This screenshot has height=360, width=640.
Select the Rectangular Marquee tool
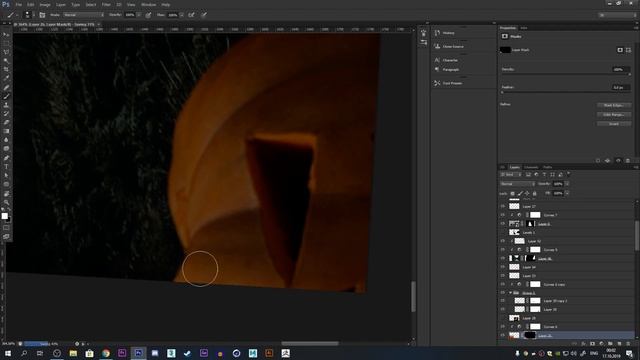tap(6, 43)
